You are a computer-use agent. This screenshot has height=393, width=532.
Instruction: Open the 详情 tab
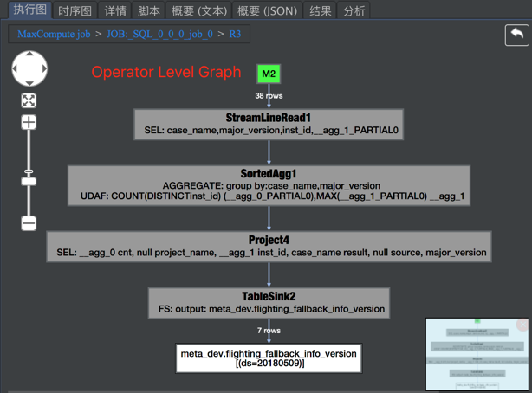115,11
